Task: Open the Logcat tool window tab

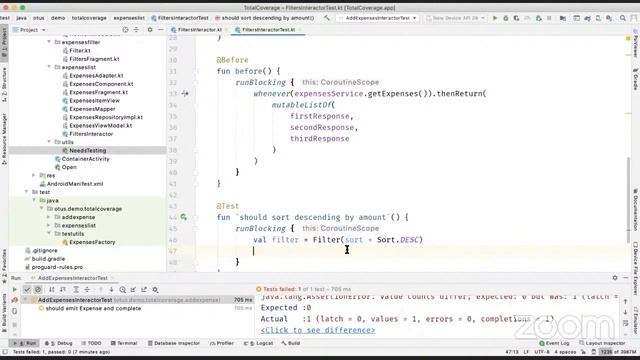Action: 259,343
